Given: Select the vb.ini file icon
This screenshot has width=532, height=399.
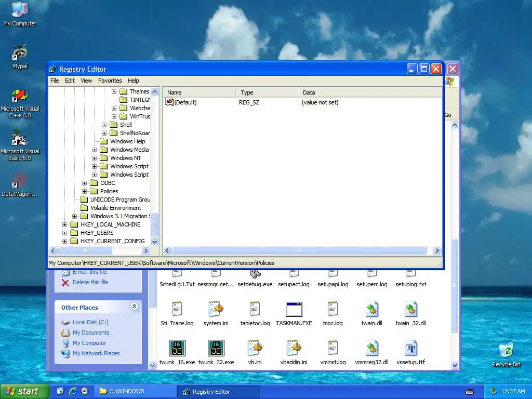Looking at the screenshot, I should click(255, 348).
